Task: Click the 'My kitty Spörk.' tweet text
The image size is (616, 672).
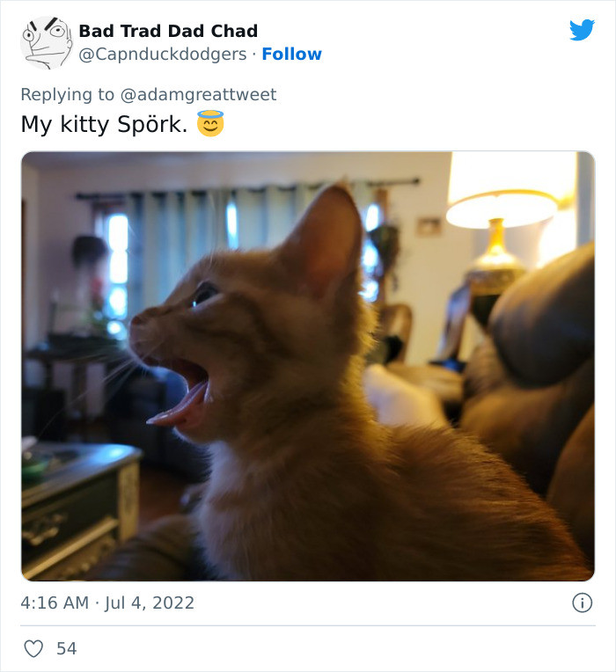Action: [x=104, y=124]
